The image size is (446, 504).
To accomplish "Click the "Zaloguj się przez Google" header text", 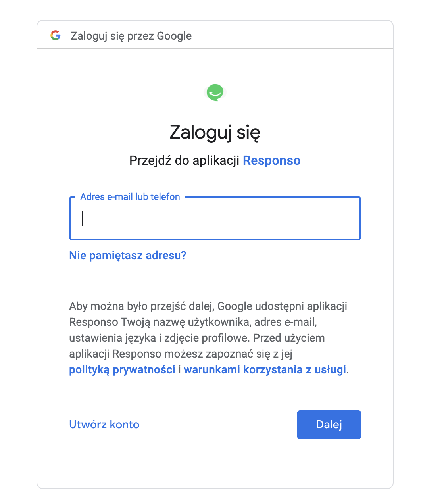I will (131, 36).
